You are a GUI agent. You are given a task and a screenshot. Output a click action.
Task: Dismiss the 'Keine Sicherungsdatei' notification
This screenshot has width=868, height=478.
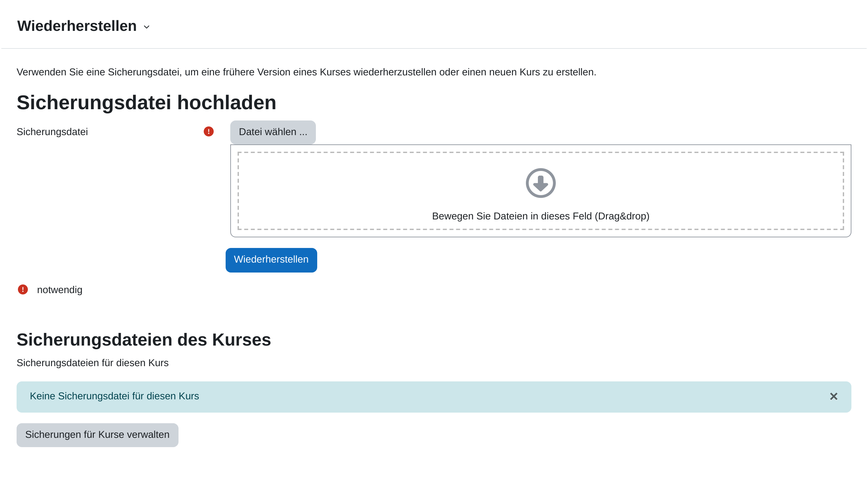click(x=833, y=396)
